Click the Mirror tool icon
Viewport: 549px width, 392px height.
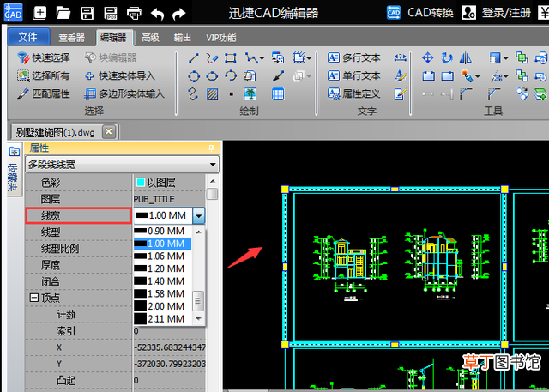click(465, 57)
